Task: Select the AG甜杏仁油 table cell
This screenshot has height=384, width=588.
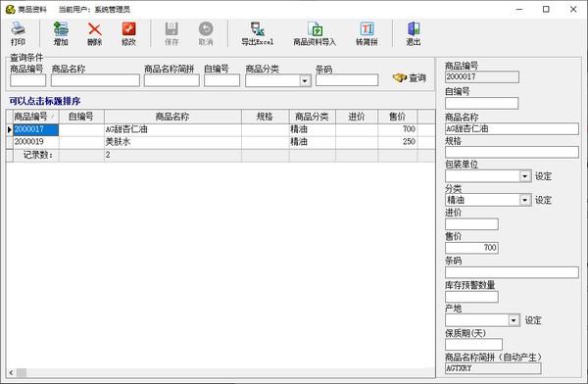Action: point(172,129)
